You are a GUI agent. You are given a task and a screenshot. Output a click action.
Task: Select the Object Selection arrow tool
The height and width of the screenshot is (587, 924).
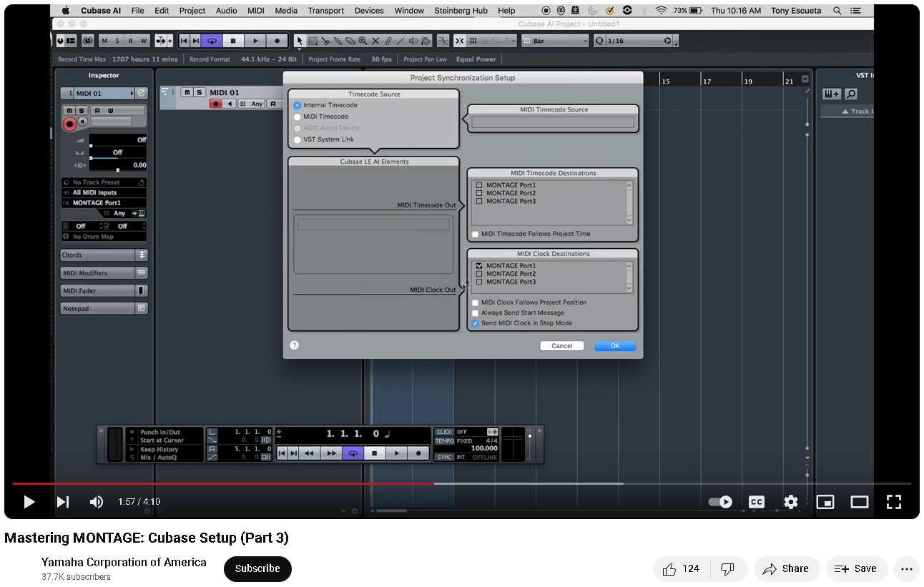pyautogui.click(x=300, y=41)
